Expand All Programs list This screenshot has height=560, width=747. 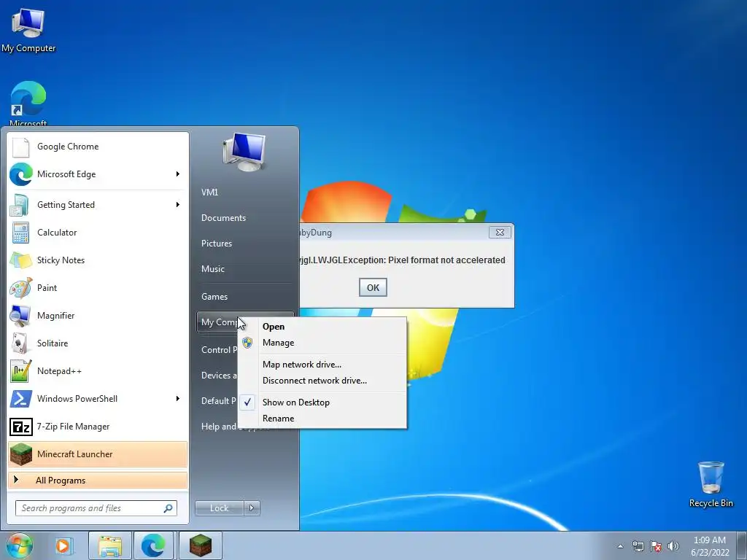point(98,481)
